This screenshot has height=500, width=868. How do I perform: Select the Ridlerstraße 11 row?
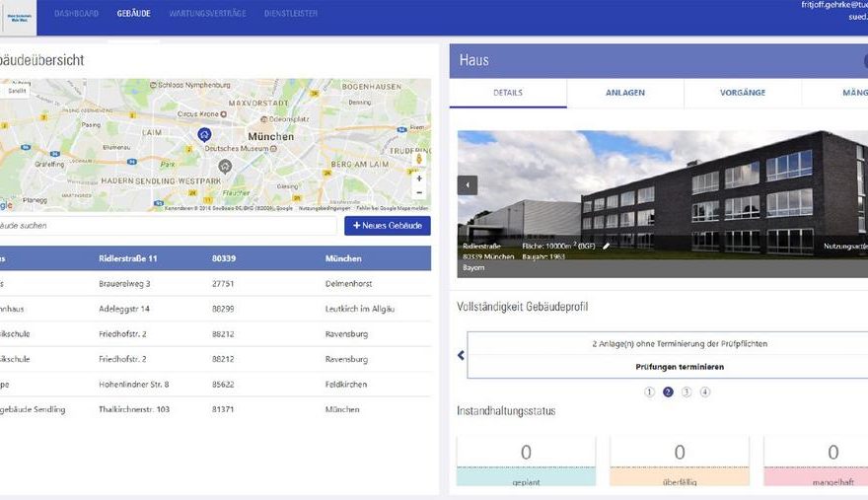tap(215, 258)
